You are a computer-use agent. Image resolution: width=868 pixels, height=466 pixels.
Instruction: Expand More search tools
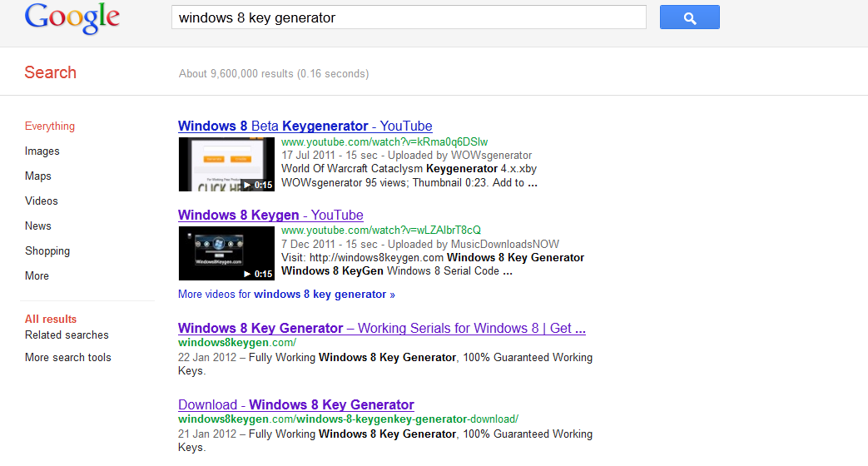point(68,358)
